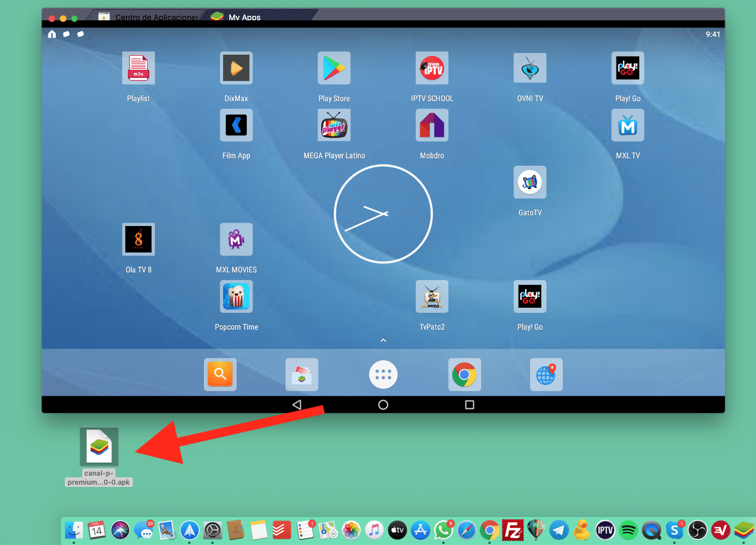Open Popcorn Time
756x545 pixels.
point(236,296)
